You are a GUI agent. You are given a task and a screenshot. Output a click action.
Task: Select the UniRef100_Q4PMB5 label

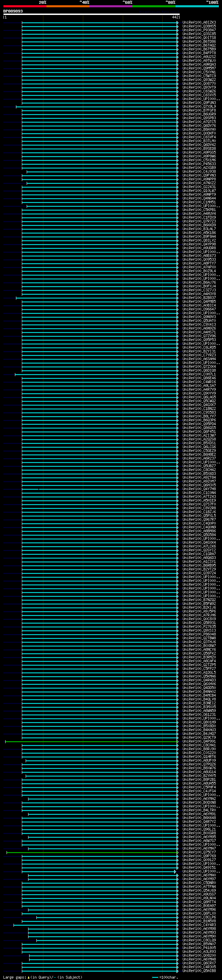coord(199,302)
